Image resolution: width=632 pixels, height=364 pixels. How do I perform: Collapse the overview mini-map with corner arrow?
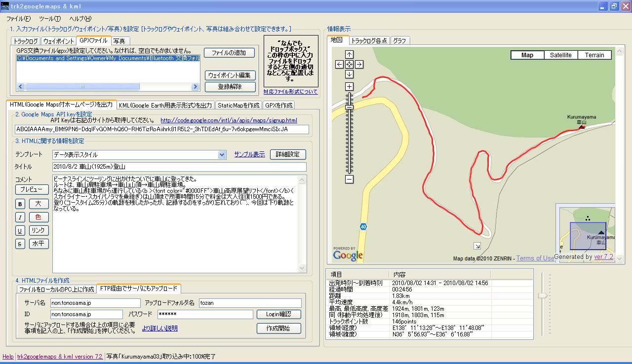[x=477, y=246]
